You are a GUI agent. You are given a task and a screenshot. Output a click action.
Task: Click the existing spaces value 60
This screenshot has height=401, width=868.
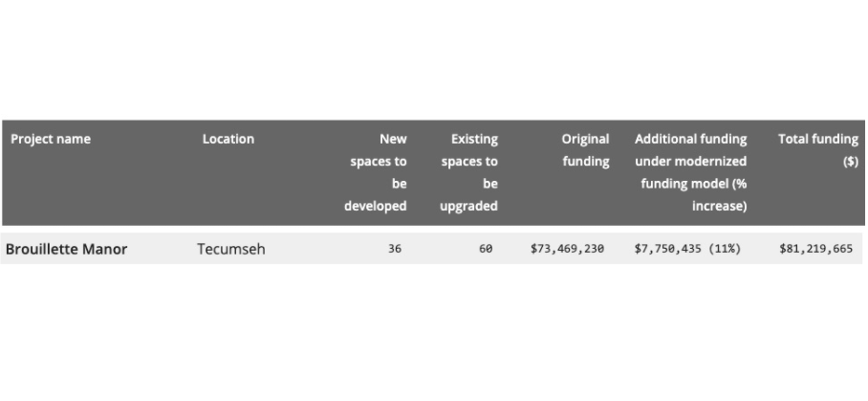point(486,250)
